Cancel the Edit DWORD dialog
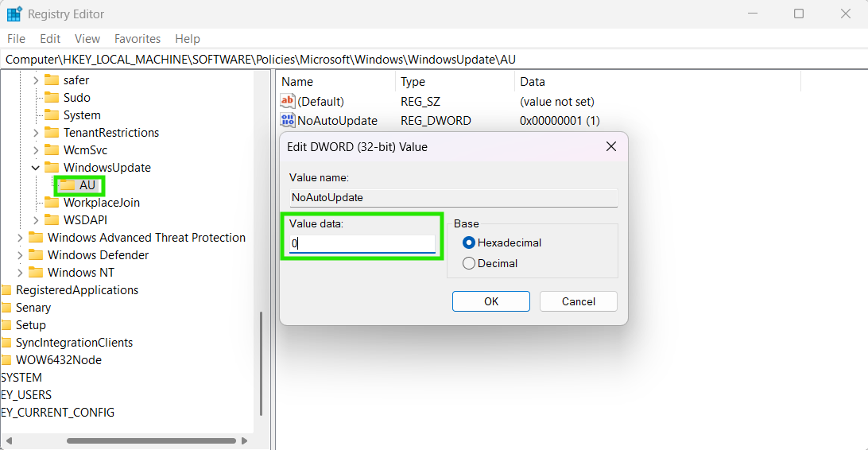 point(579,301)
